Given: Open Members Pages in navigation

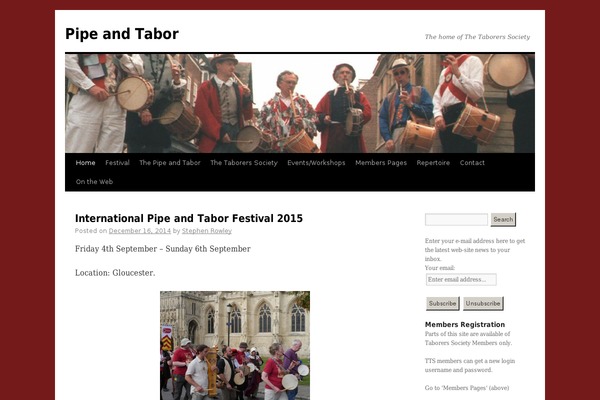Looking at the screenshot, I should (x=381, y=163).
